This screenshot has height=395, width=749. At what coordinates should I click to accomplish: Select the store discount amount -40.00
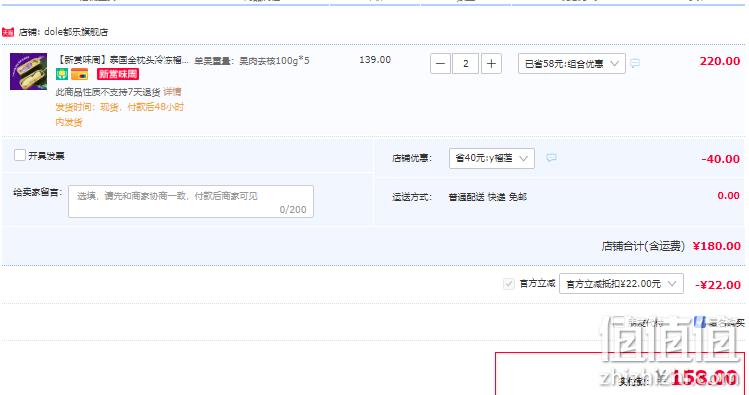click(x=720, y=159)
